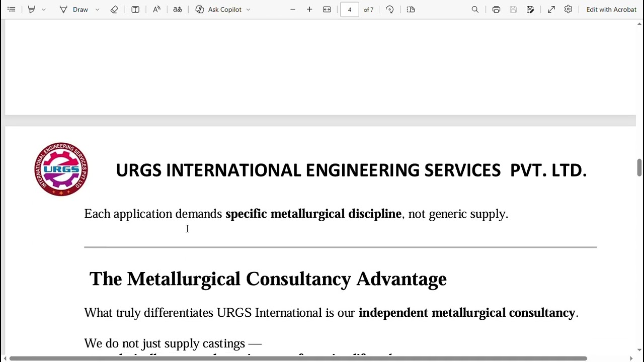The width and height of the screenshot is (644, 362).
Task: Click 'The Metallurgical Consultancy Advantage' heading
Action: click(268, 279)
